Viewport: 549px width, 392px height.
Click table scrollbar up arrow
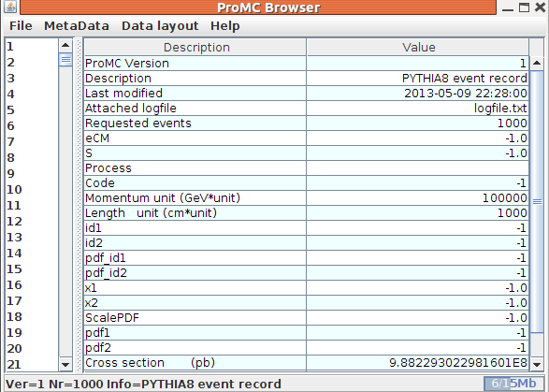(537, 63)
